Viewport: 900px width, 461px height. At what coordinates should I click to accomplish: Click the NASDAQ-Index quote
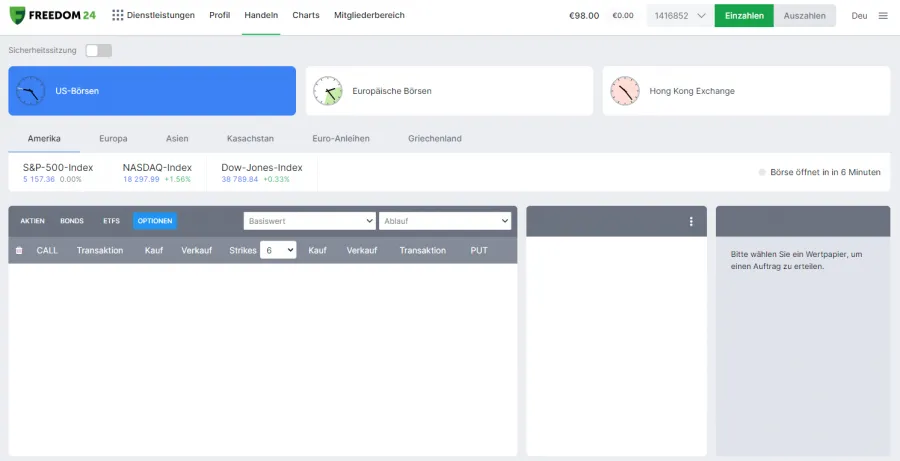coord(157,172)
